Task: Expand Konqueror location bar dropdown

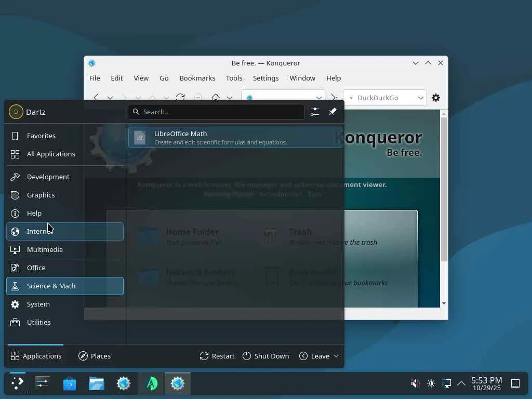Action: coord(318,97)
